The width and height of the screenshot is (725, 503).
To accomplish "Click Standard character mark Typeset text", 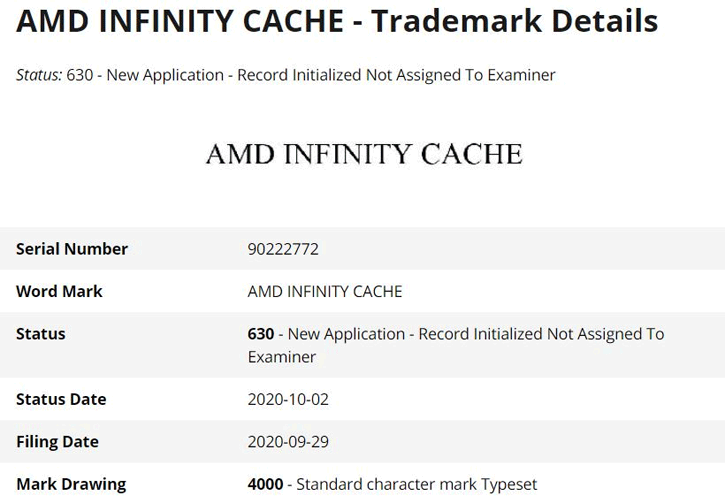I will tap(417, 484).
